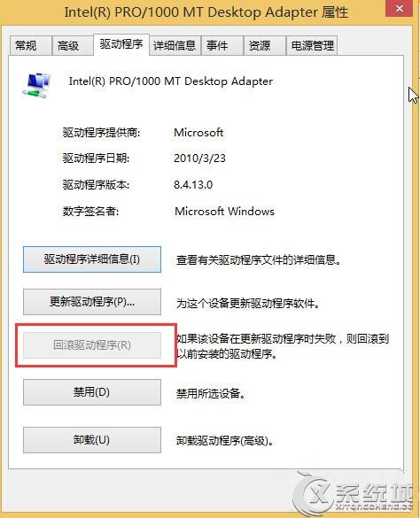Viewport: 420px width, 518px height.
Task: Click 驱动程序详细信息(I) button
Action: point(92,259)
